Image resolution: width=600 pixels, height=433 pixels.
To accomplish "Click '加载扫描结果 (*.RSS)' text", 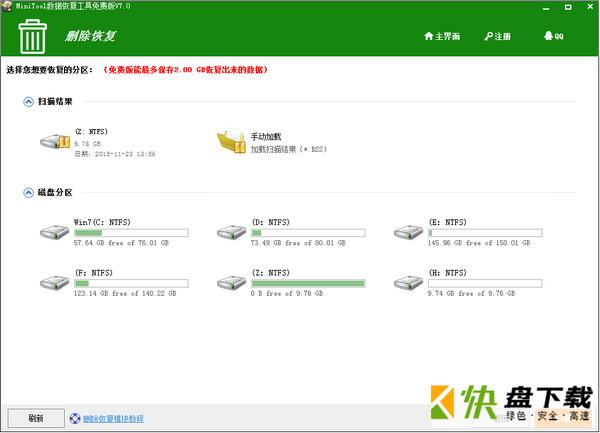I will pyautogui.click(x=289, y=150).
